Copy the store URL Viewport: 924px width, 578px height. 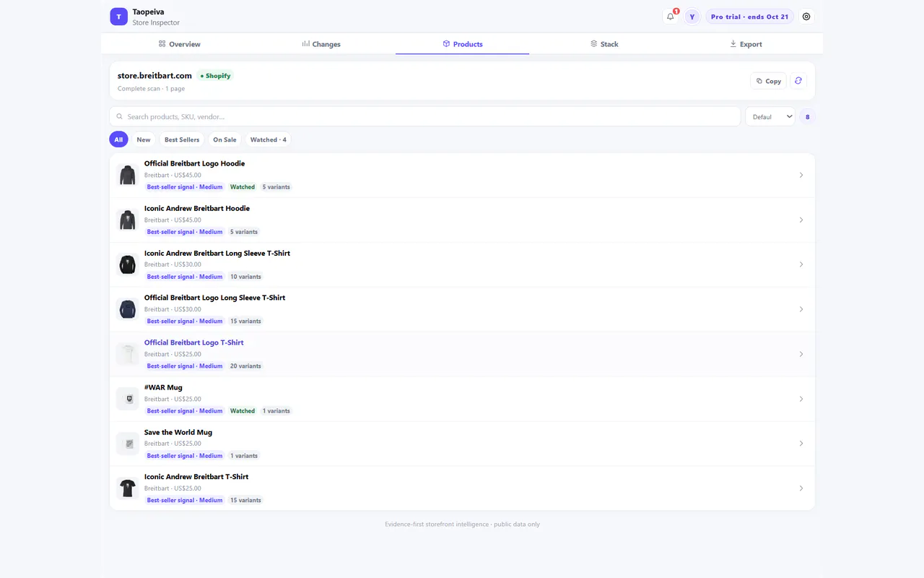(x=768, y=81)
